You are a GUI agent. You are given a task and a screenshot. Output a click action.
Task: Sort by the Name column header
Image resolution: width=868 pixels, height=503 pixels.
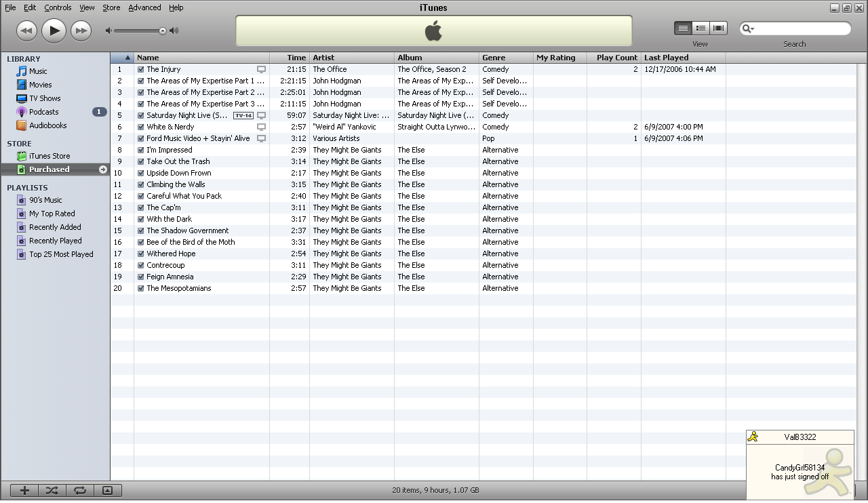(201, 58)
